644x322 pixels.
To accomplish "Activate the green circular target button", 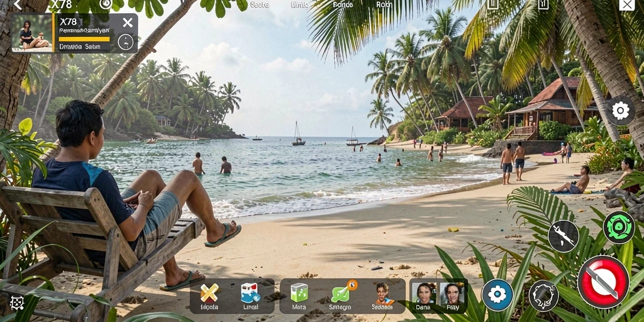I will 619,227.
